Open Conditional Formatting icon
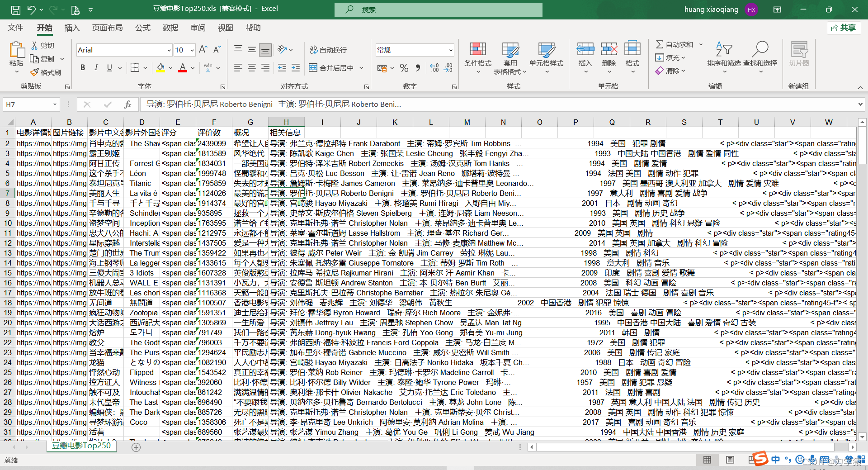Image resolution: width=868 pixels, height=470 pixels. point(477,49)
